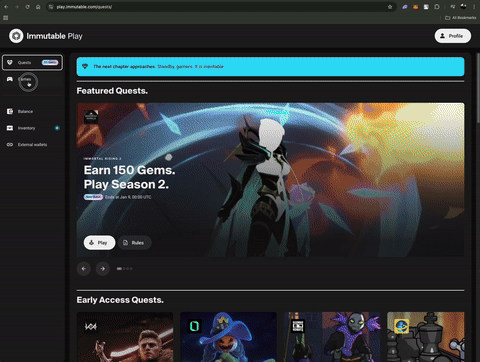Click the MetaMask fox extension icon
Image resolution: width=480 pixels, height=362 pixels.
415,7
